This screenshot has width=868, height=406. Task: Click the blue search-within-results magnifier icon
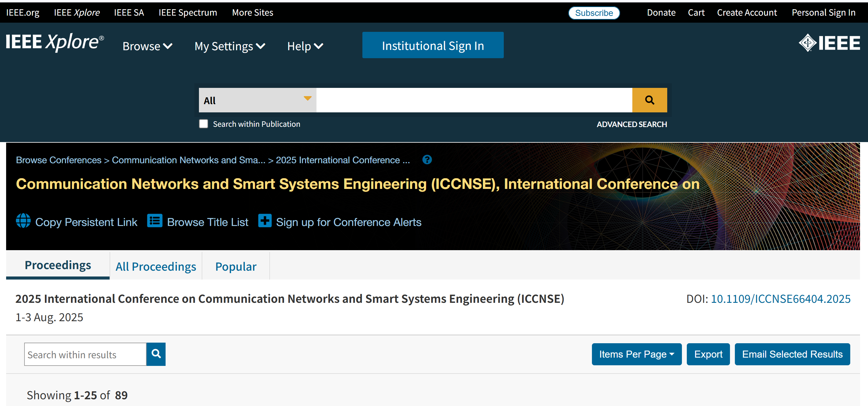coord(156,354)
